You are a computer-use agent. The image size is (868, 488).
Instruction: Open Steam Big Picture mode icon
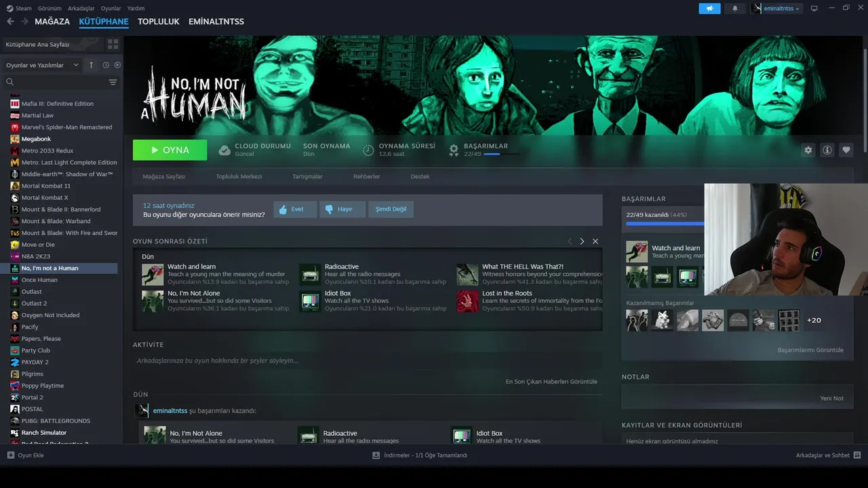[814, 8]
